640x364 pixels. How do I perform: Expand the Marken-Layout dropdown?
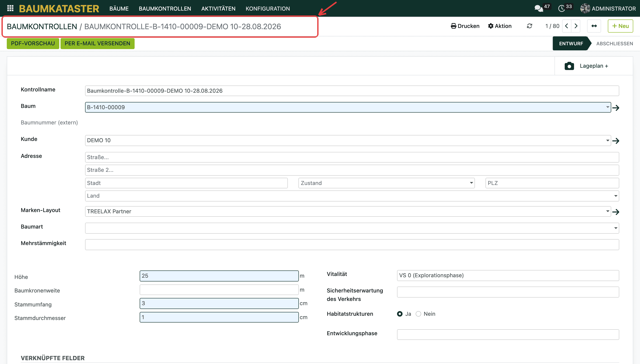tap(607, 211)
